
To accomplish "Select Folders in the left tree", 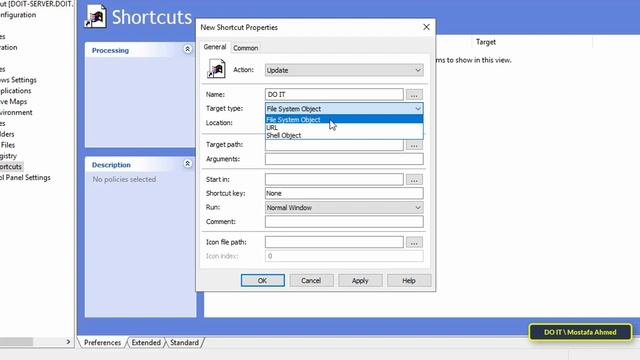I will (7, 134).
